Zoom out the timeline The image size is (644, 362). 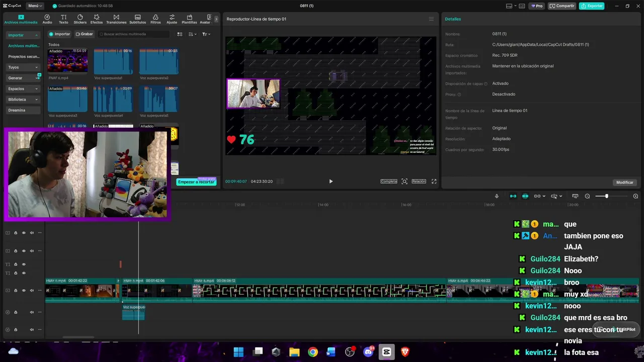(587, 196)
